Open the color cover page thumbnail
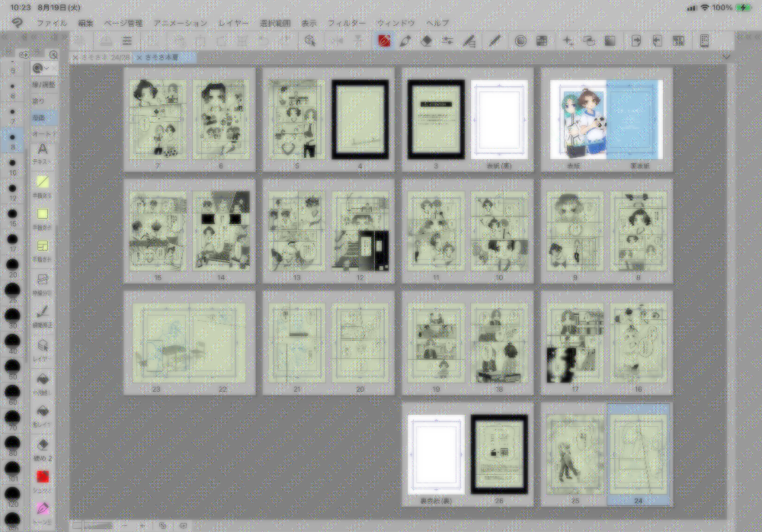This screenshot has width=762, height=532. (578, 120)
